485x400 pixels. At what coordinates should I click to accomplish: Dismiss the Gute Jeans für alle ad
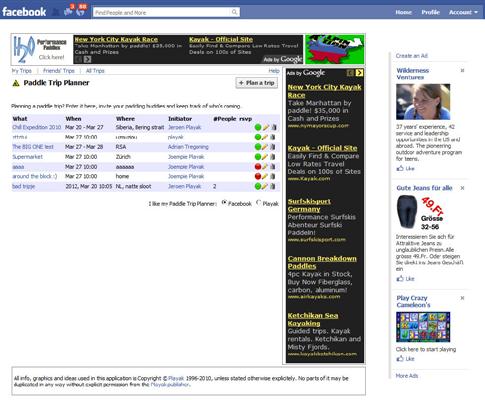[462, 188]
